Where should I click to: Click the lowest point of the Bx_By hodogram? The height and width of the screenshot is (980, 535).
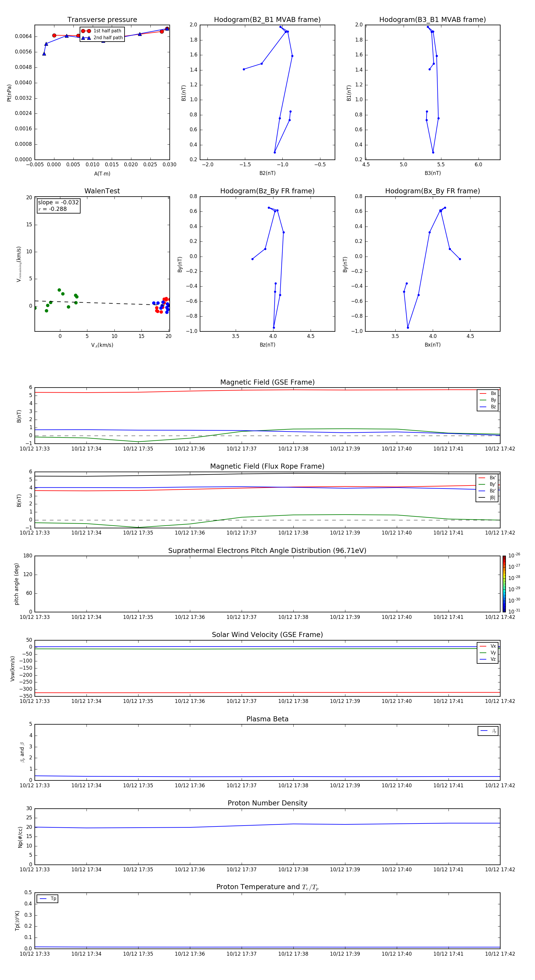pyautogui.click(x=408, y=328)
